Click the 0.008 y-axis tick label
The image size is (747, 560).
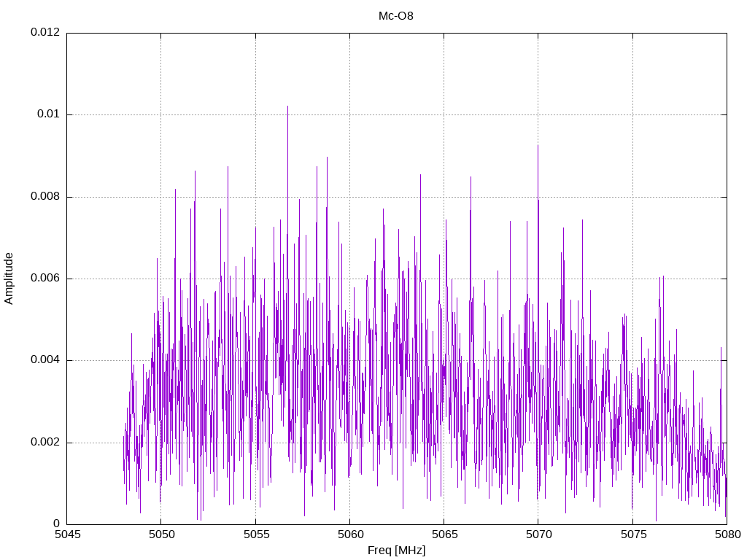45,196
